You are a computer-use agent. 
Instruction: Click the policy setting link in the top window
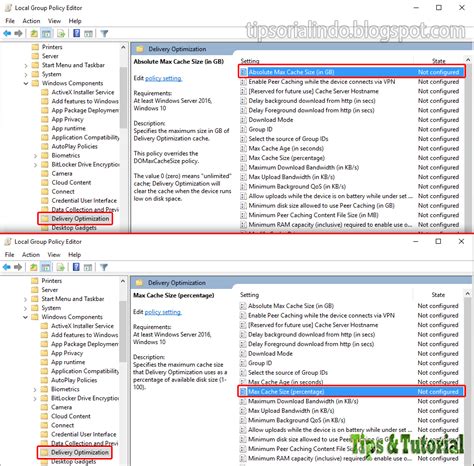click(x=163, y=78)
